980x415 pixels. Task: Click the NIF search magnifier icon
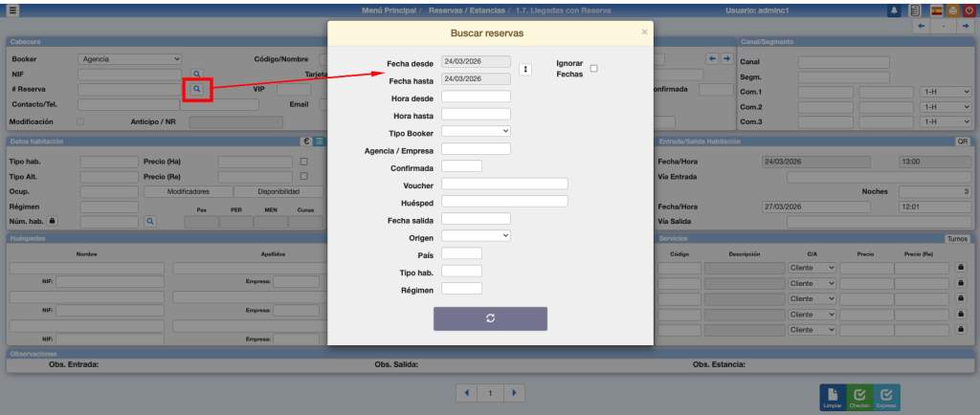tap(196, 74)
